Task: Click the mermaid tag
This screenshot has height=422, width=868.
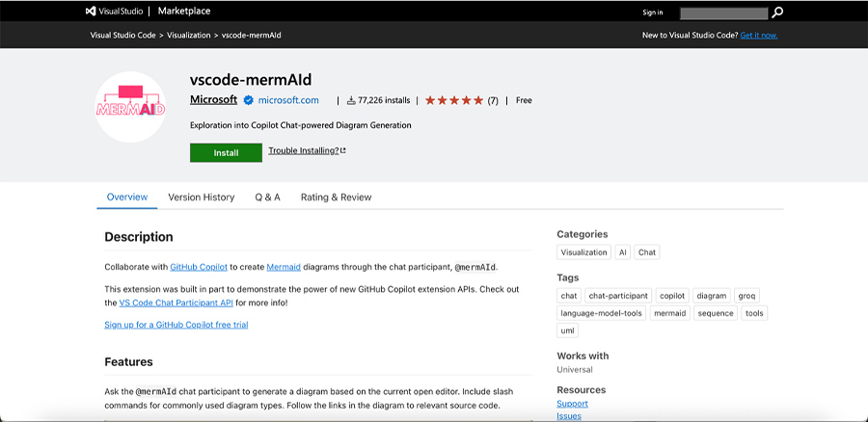Action: click(x=670, y=313)
